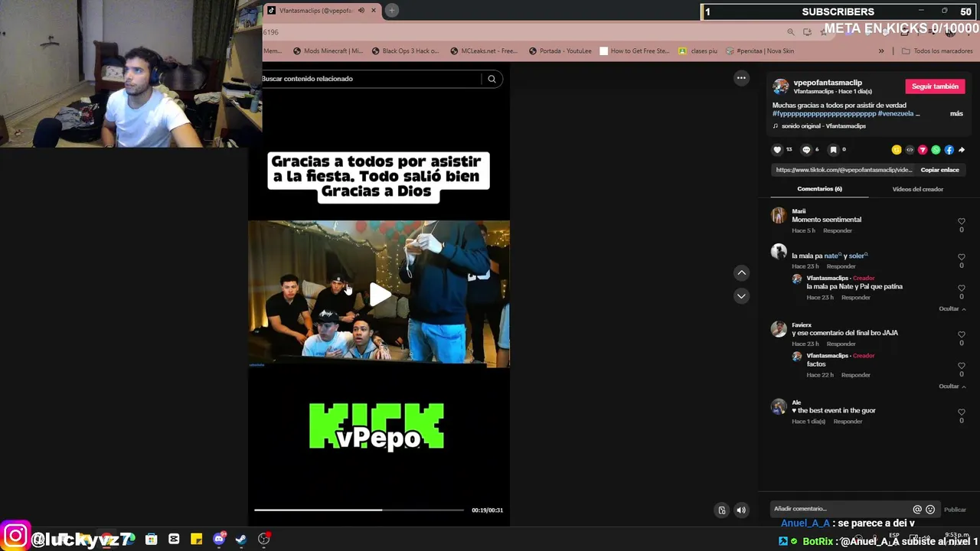Click the 'Añadir comentario...' input field
The width and height of the screenshot is (980, 551).
[838, 509]
